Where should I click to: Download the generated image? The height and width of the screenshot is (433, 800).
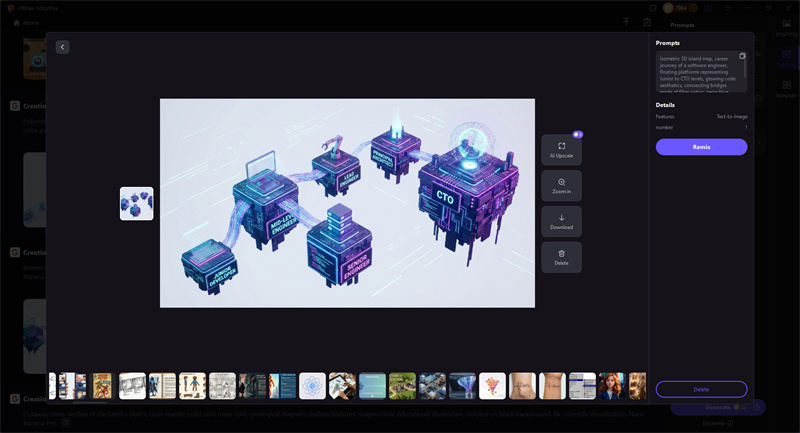coord(561,222)
